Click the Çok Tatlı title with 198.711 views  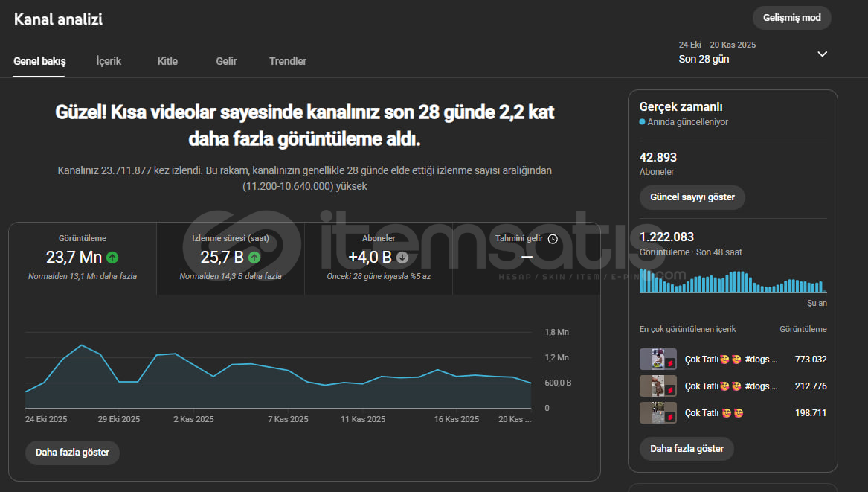713,413
